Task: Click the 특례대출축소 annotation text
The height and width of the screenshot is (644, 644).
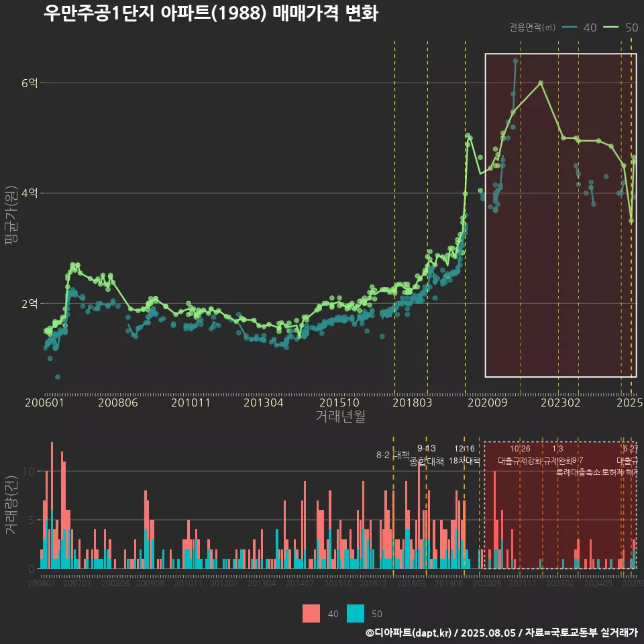Action: [x=578, y=472]
